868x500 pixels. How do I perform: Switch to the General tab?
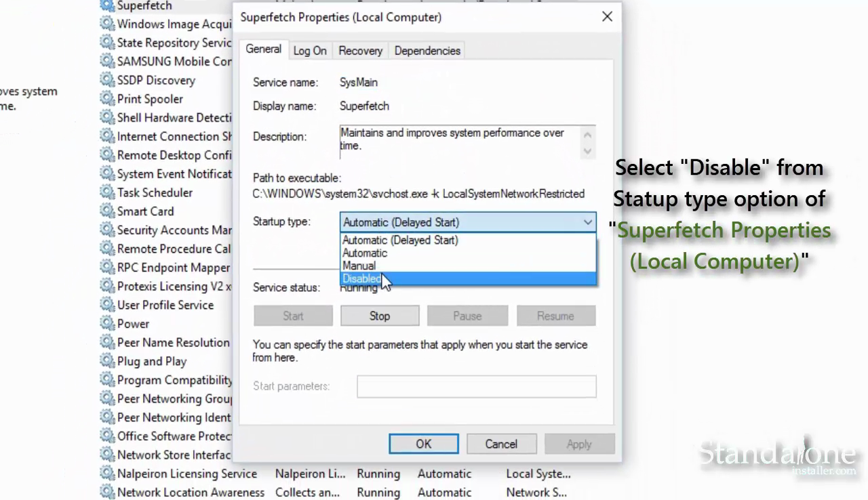coord(264,49)
